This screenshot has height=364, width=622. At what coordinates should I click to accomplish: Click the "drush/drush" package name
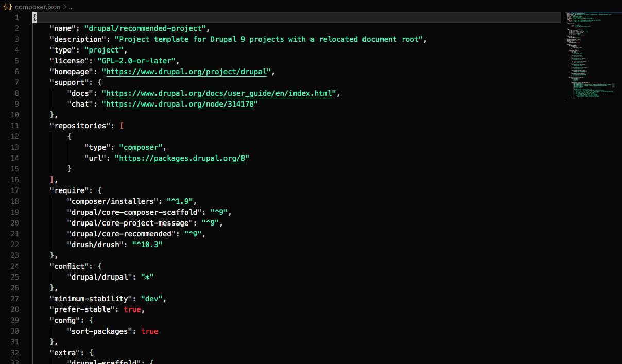(95, 245)
